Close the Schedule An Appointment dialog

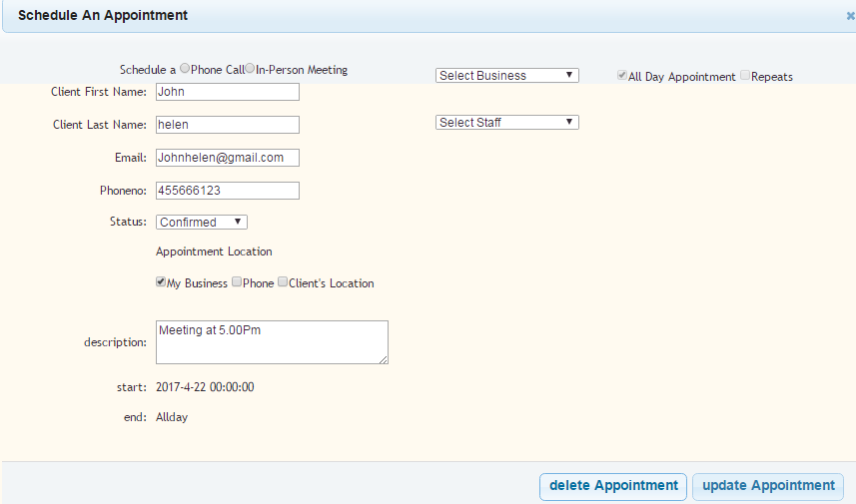coord(850,16)
